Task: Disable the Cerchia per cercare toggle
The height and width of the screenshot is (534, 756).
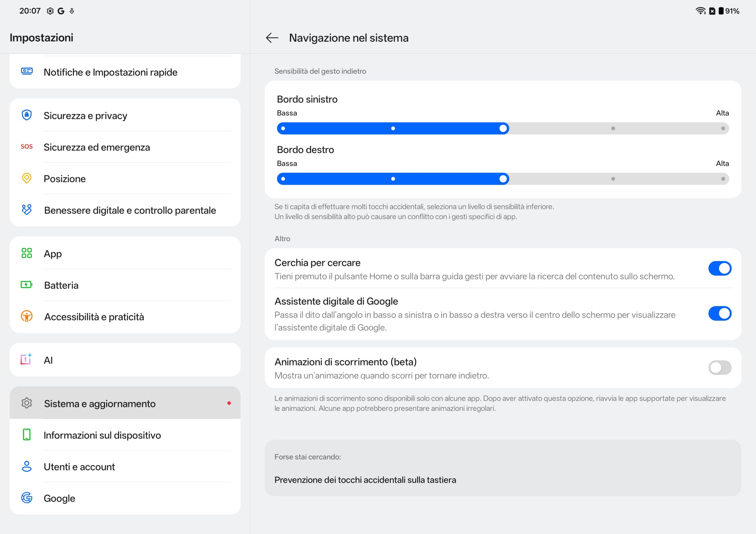Action: point(720,268)
